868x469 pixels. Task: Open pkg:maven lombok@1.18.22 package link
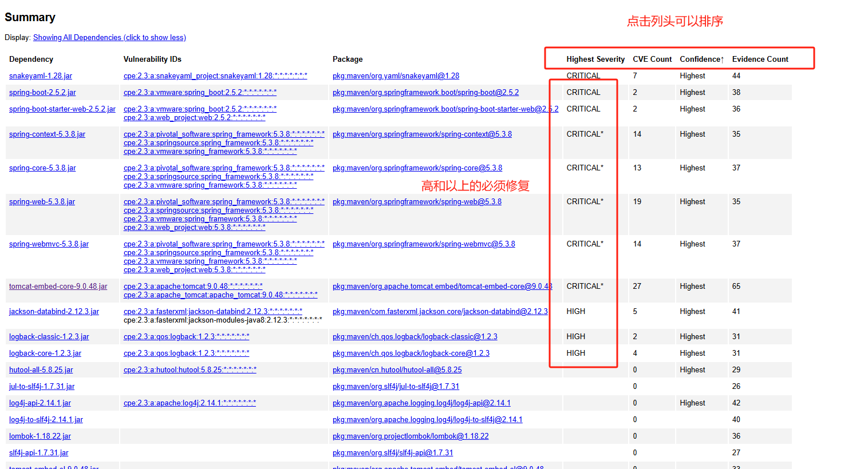point(411,436)
